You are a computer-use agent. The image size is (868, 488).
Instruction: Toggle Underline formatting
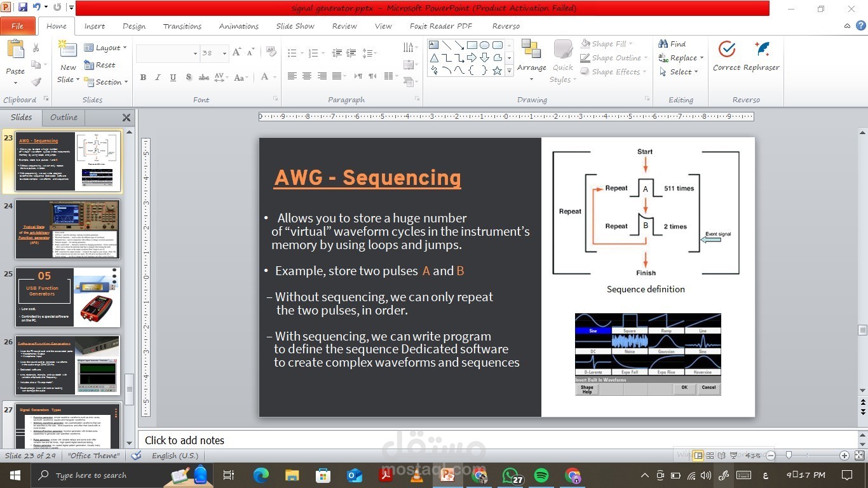click(173, 78)
